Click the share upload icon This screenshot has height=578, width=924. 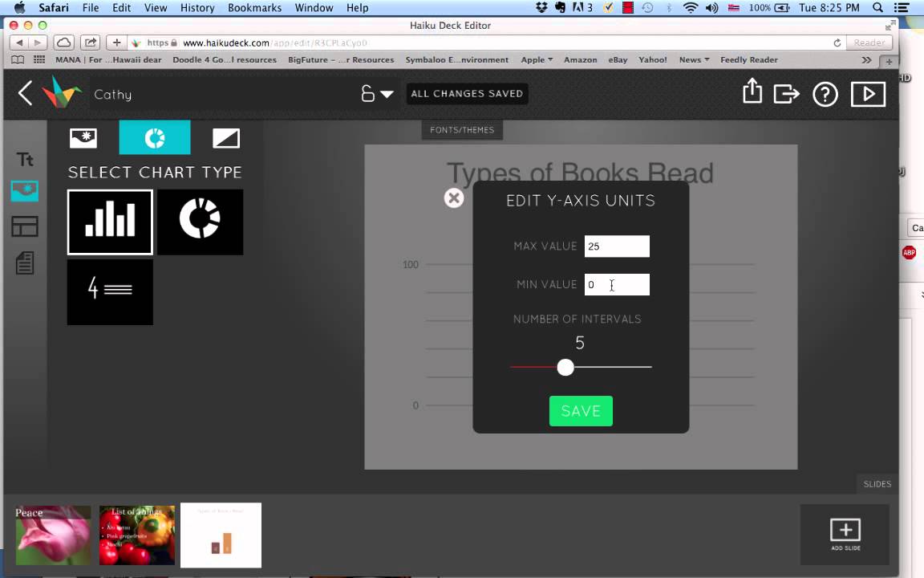coord(752,92)
